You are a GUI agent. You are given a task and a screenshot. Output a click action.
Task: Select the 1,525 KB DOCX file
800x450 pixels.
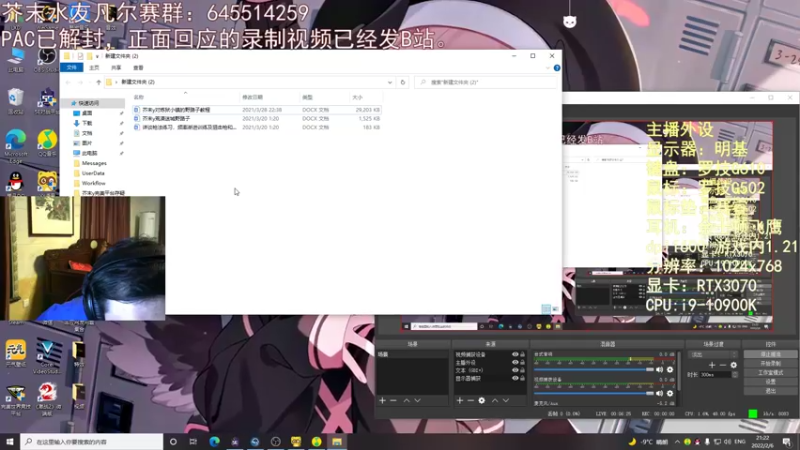257,118
